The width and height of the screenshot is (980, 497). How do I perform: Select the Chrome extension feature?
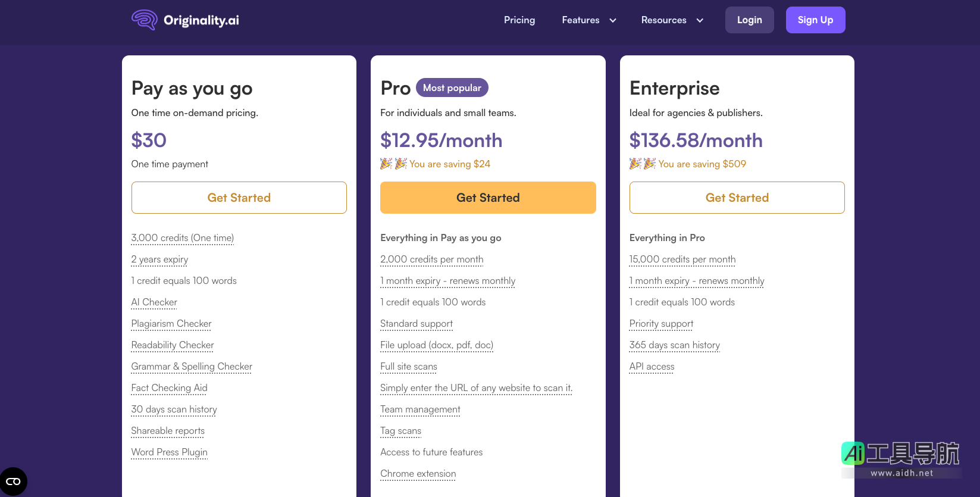tap(418, 474)
